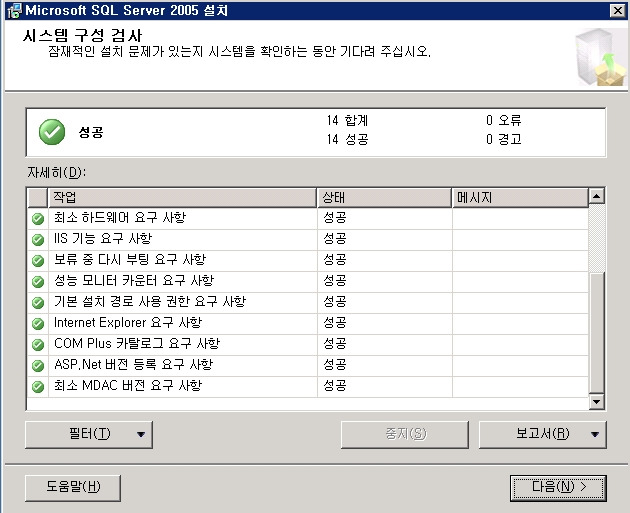Screen dimensions: 630x513
Task: Sort by the 작업 column header
Action: click(182, 197)
